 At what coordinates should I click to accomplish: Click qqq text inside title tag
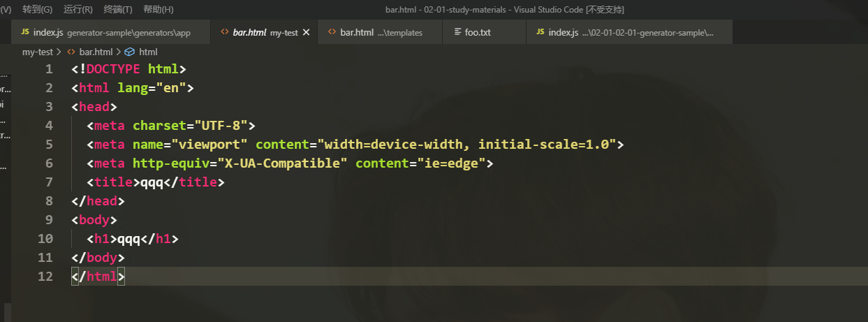[x=152, y=182]
